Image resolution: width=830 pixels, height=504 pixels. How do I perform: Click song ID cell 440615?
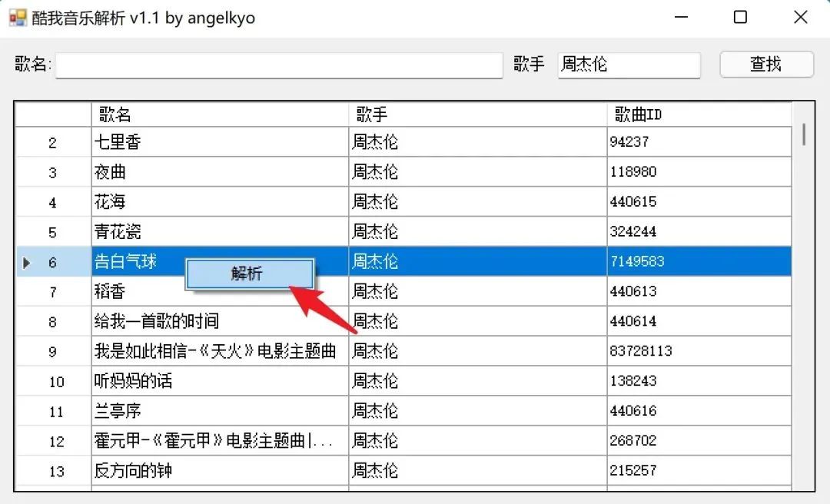point(699,202)
